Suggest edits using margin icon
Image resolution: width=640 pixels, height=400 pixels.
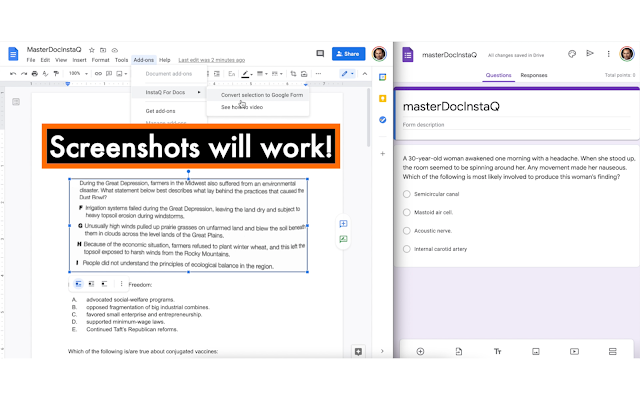click(x=343, y=239)
